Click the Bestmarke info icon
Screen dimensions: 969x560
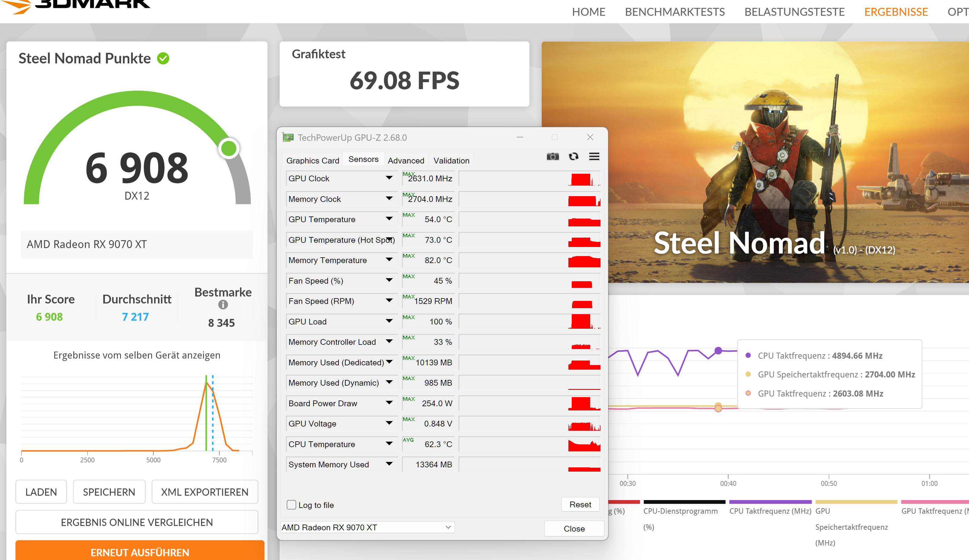223,305
